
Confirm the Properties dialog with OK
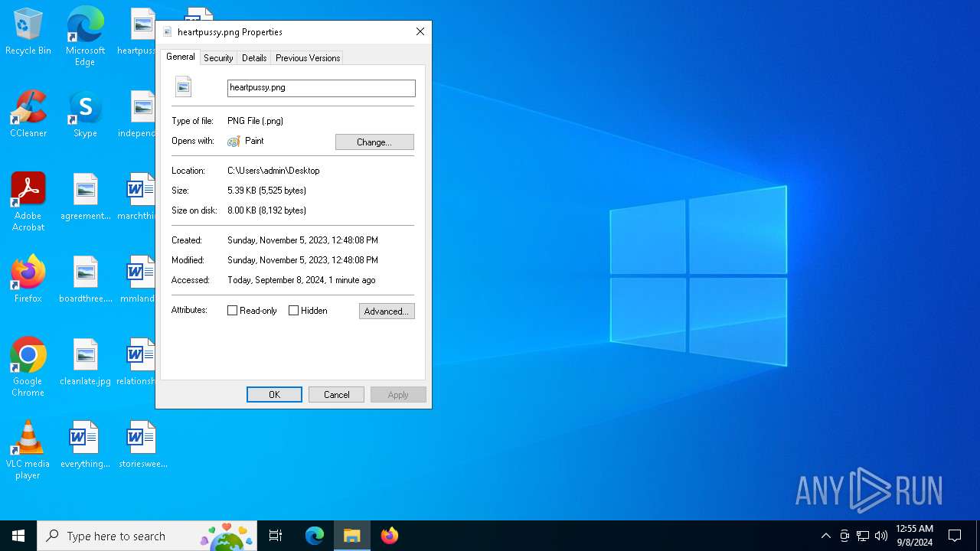click(x=274, y=395)
